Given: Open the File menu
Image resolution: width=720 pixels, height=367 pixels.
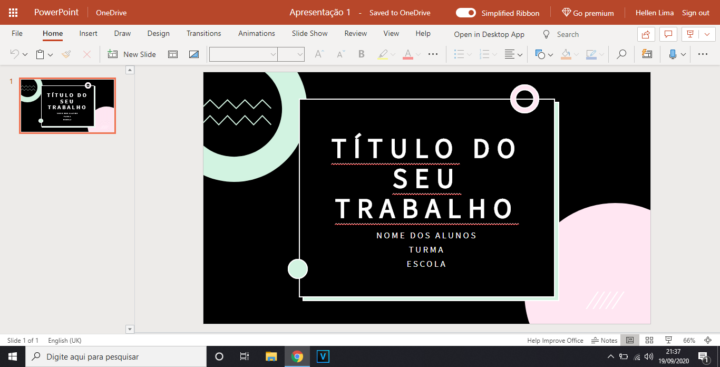Looking at the screenshot, I should [17, 34].
